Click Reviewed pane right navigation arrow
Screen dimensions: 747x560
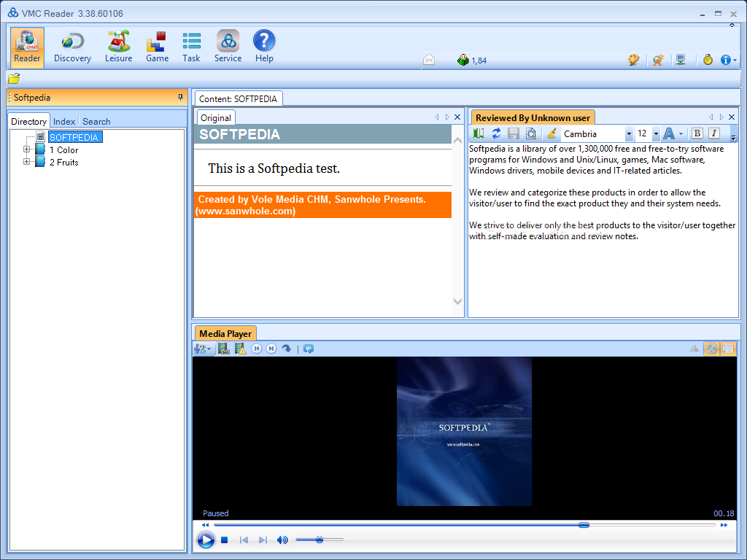pyautogui.click(x=721, y=117)
